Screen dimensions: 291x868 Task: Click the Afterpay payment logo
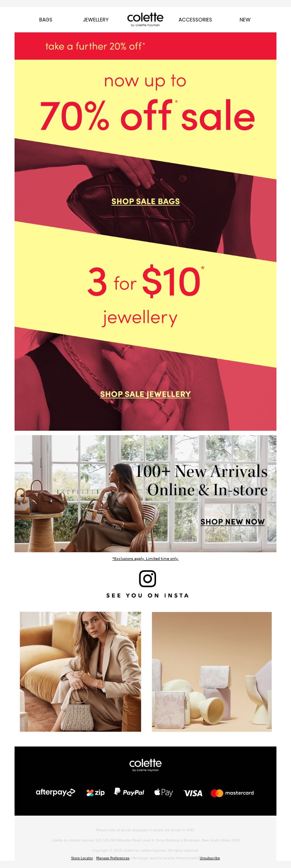[x=55, y=792]
